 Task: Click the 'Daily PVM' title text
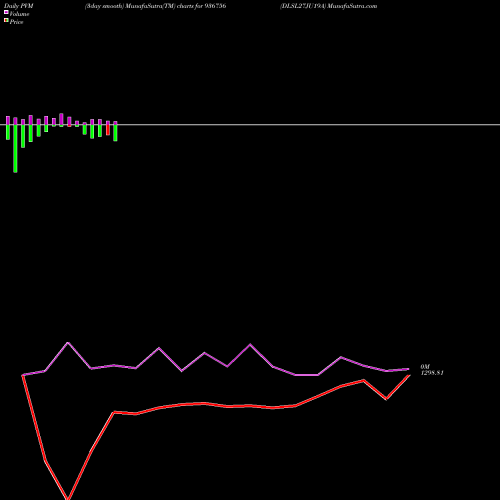pyautogui.click(x=19, y=6)
